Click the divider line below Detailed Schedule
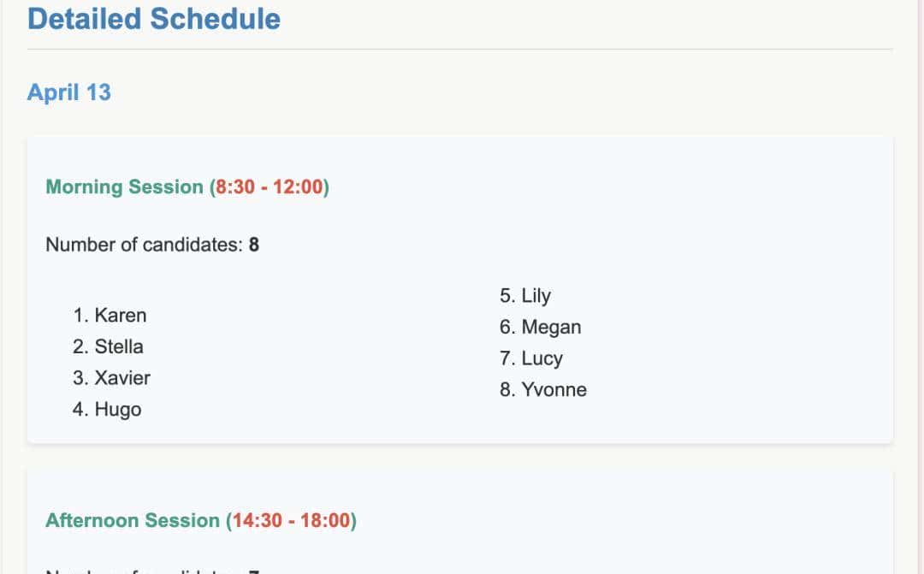The height and width of the screenshot is (574, 924). click(460, 50)
